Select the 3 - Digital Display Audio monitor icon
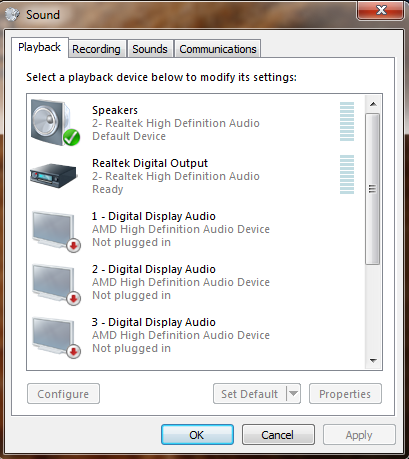The image size is (409, 459). [x=56, y=337]
